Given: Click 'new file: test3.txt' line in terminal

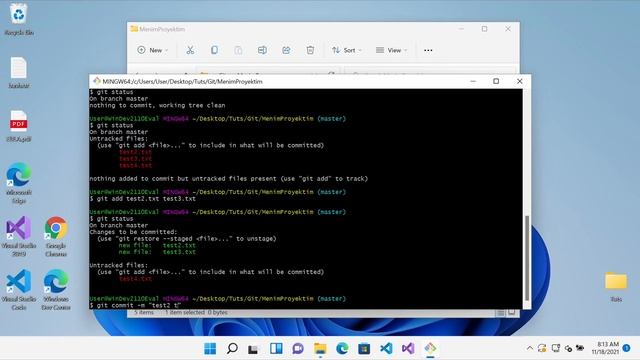Looking at the screenshot, I should coord(157,252).
